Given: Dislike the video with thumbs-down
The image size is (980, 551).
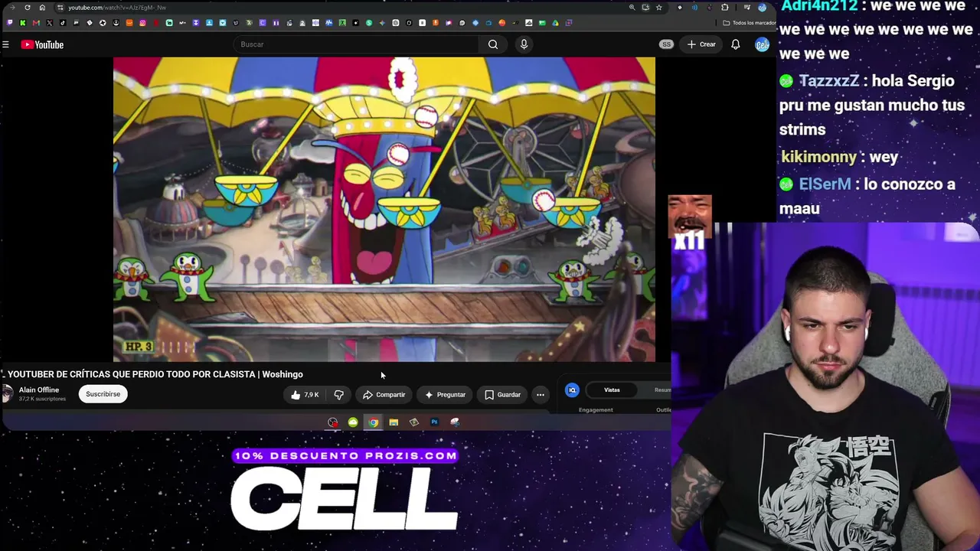Looking at the screenshot, I should point(338,395).
